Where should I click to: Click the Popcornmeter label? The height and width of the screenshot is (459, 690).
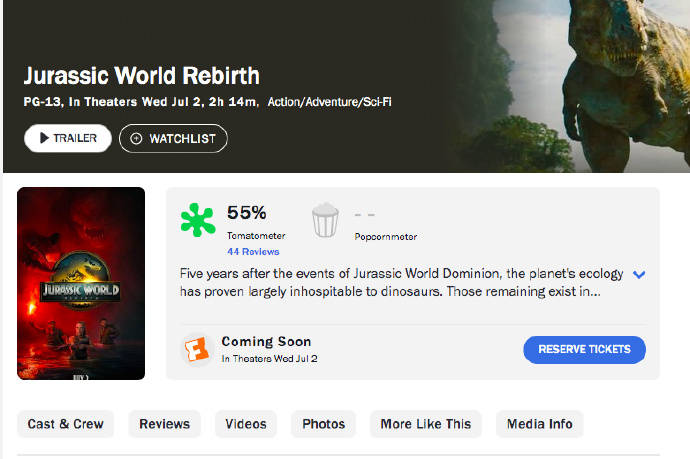pos(385,237)
